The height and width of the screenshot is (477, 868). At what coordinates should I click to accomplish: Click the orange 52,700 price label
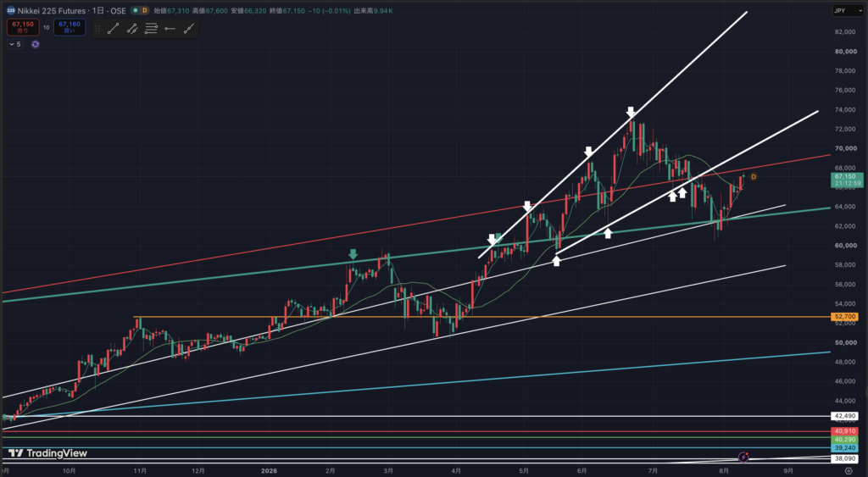pyautogui.click(x=845, y=317)
